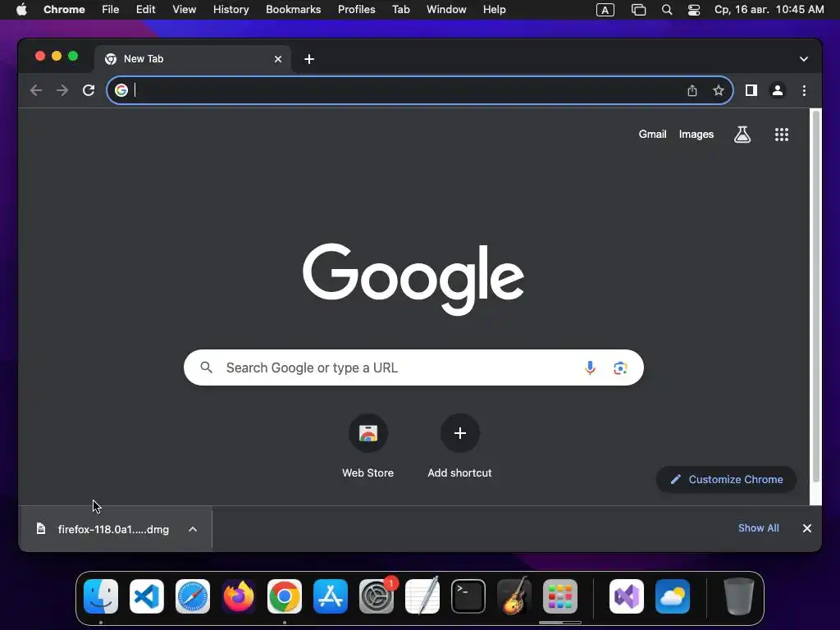Reload the current page

pos(89,90)
